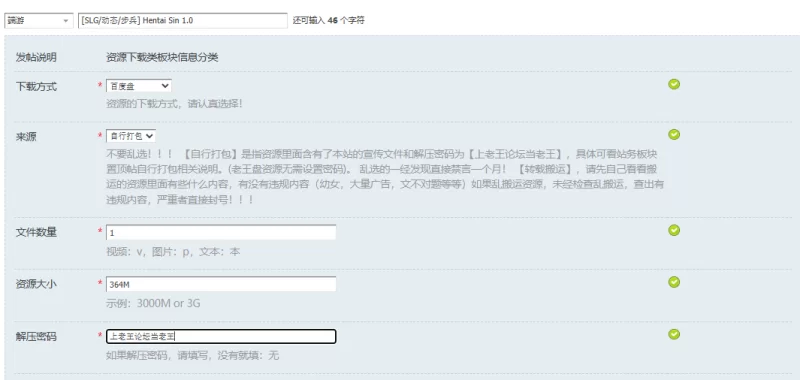Click the green checkmark in 下载方式 row
The image size is (800, 380).
coord(674,84)
